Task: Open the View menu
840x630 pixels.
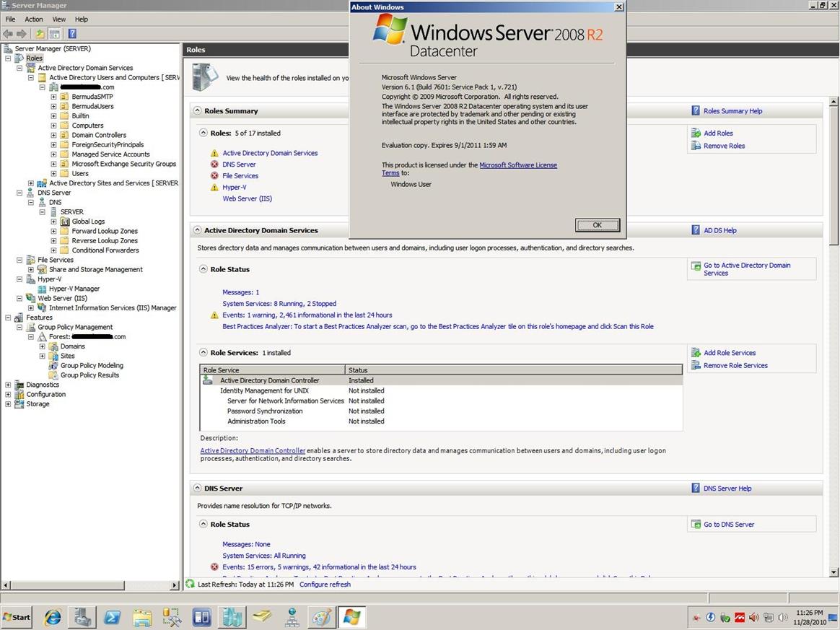Action: (x=58, y=19)
